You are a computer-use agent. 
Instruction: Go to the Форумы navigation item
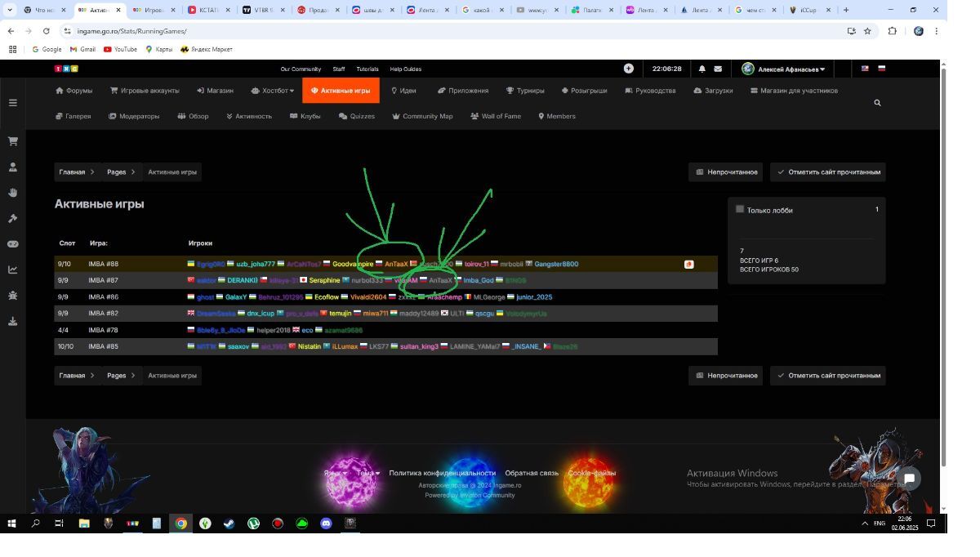73,91
